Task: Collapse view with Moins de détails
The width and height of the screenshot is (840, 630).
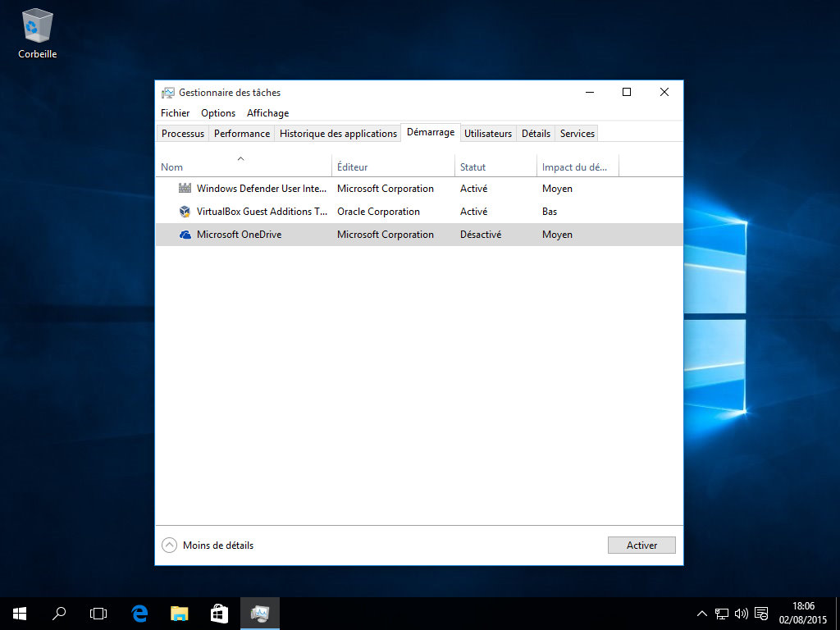Action: [208, 546]
